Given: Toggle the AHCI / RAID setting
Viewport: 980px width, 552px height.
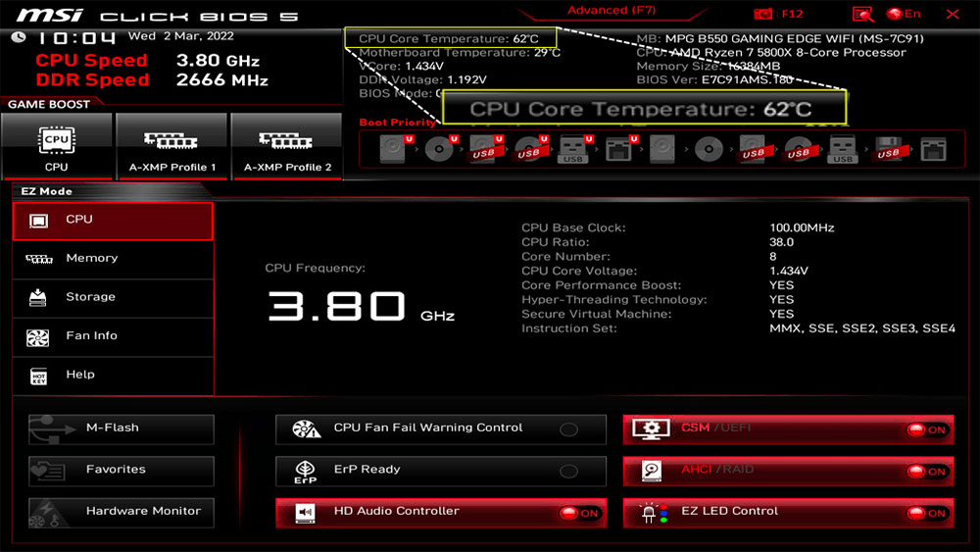Looking at the screenshot, I should [x=926, y=472].
